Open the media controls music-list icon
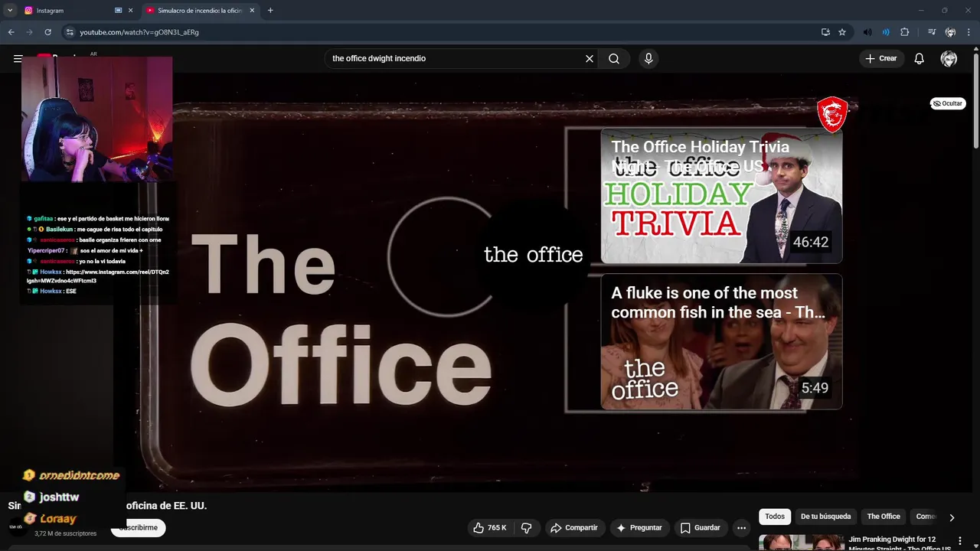Screen dimensions: 980x551 [x=932, y=32]
